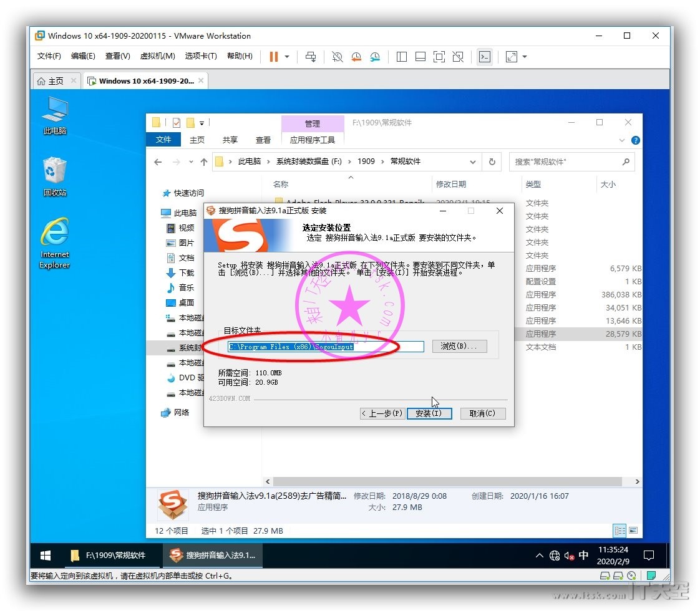Select 图片 in the navigation pane
Screen dimensions: 700x611
[180, 243]
